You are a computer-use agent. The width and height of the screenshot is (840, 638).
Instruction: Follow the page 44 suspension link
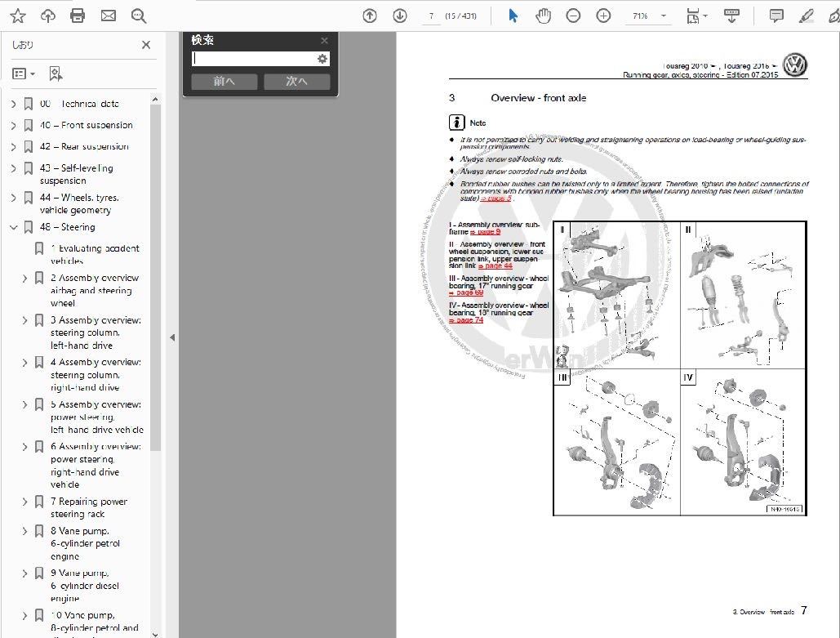(496, 266)
